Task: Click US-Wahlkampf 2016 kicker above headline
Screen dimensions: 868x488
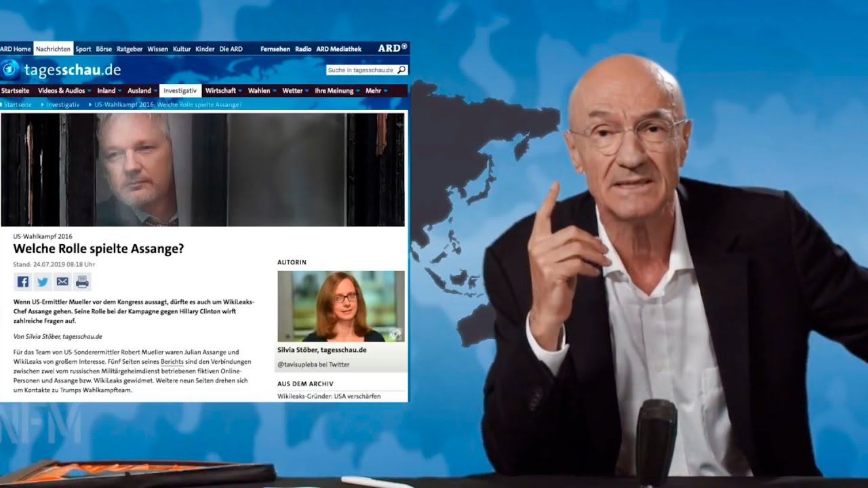Action: 43,237
